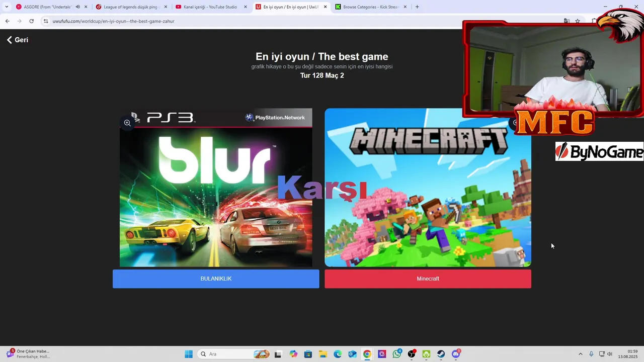Screen dimensions: 644x362
Task: Open Outlook from taskbar
Action: pyautogui.click(x=353, y=354)
